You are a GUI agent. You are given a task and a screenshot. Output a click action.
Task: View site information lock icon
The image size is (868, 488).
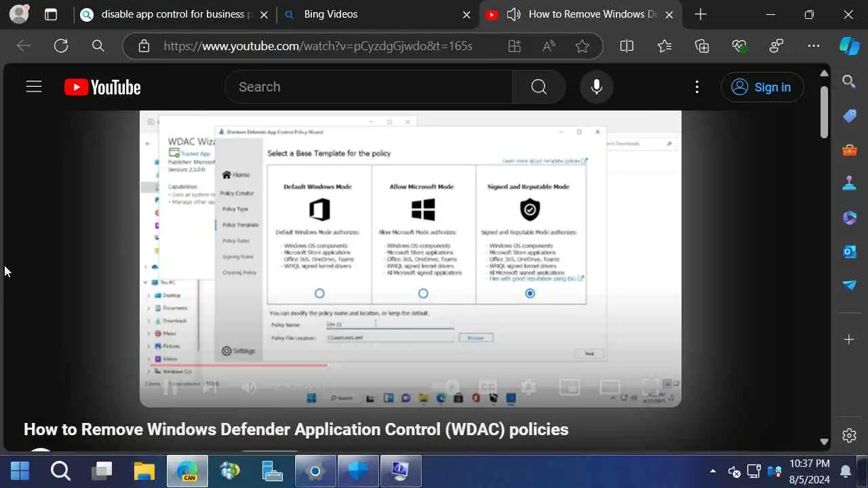pos(144,46)
